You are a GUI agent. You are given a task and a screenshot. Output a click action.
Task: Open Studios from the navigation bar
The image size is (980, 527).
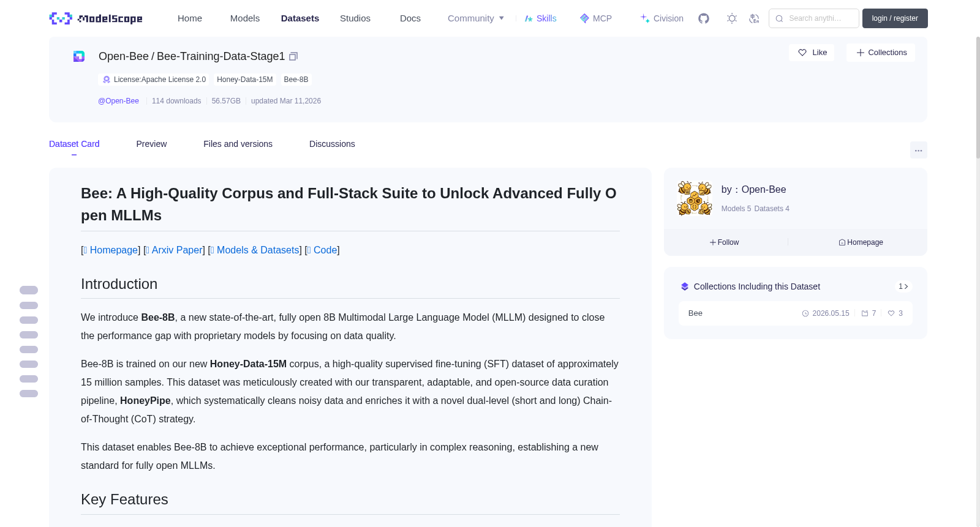point(355,18)
